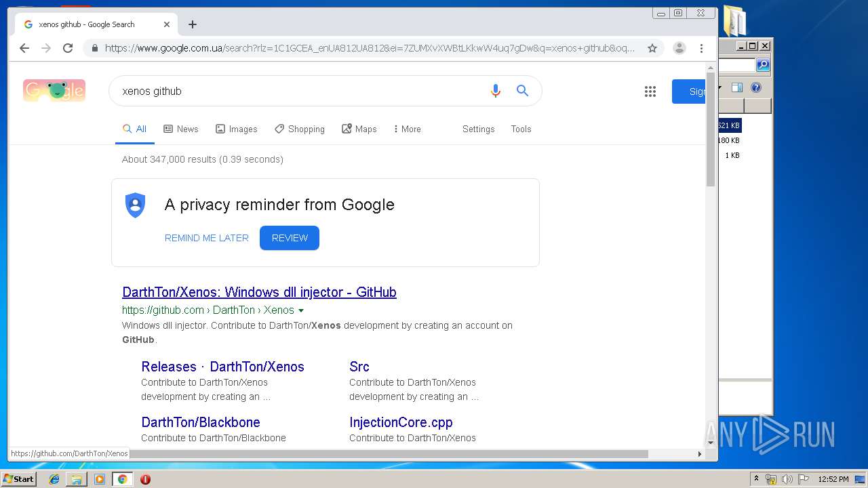Open Releases · DarthTon/Xenos sitelink
This screenshot has width=868, height=488.
pos(222,367)
